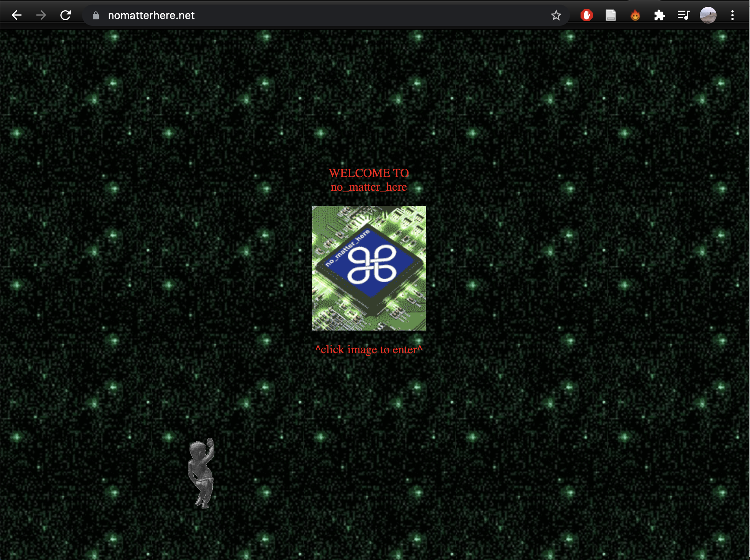Open Chrome's three-dot menu
Image resolution: width=750 pixels, height=560 pixels.
[732, 15]
